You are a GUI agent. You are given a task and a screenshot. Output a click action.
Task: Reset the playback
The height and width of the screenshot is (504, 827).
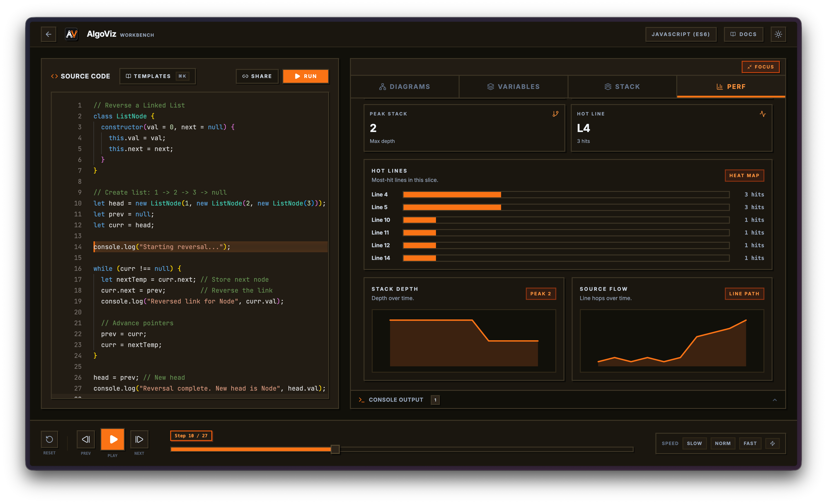tap(49, 439)
